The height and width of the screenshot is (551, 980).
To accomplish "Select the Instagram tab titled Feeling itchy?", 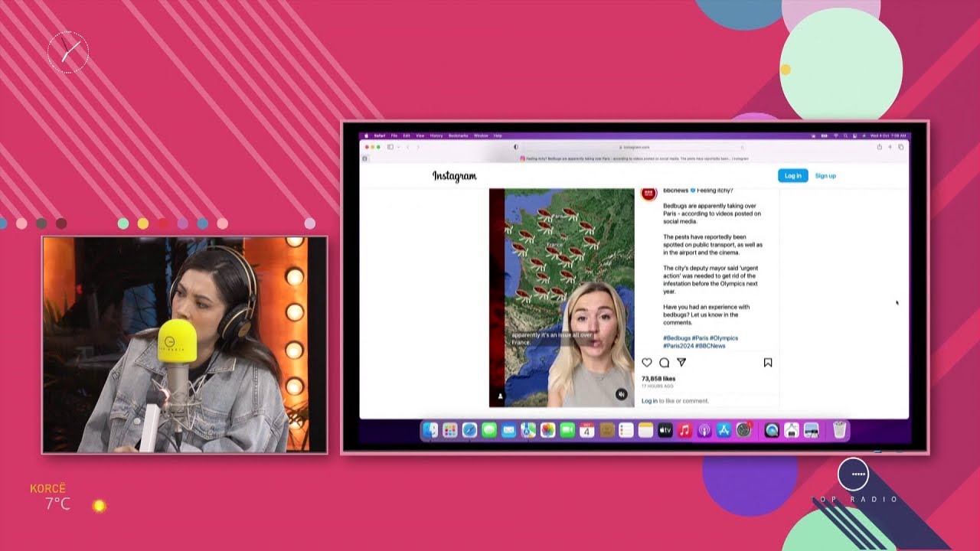I will (634, 158).
